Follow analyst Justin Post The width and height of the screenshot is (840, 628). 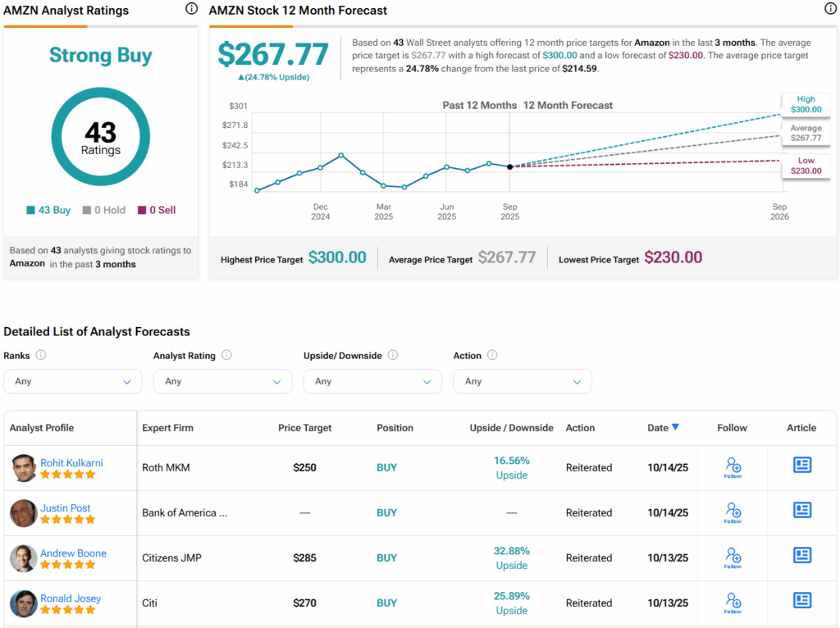pyautogui.click(x=733, y=512)
